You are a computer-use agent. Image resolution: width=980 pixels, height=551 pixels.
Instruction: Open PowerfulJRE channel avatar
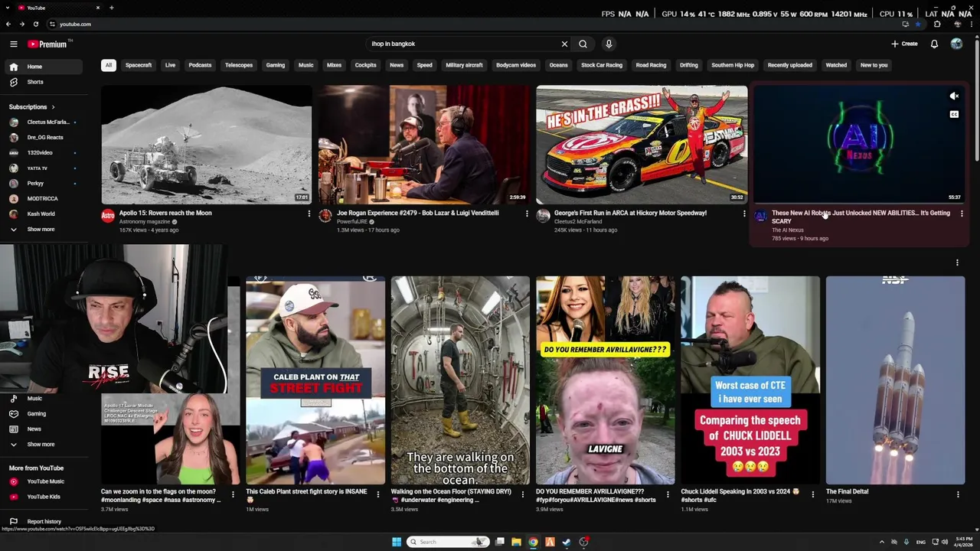(325, 217)
